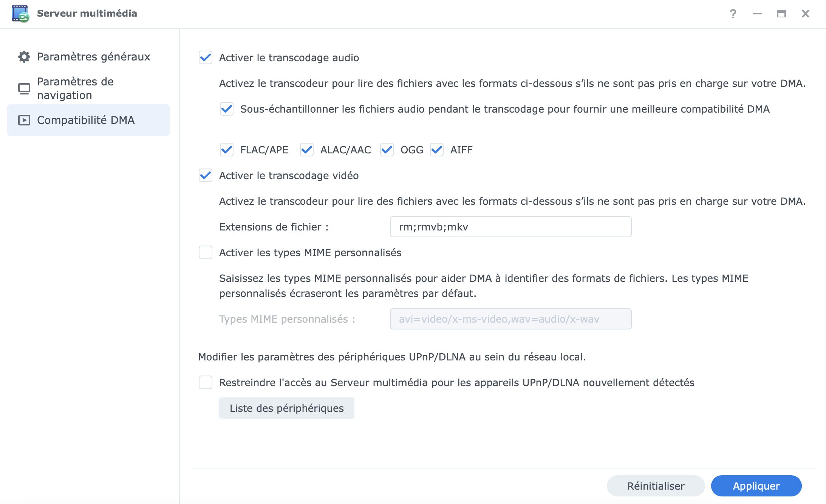
Task: Uncheck the OGG format option
Action: [x=387, y=150]
